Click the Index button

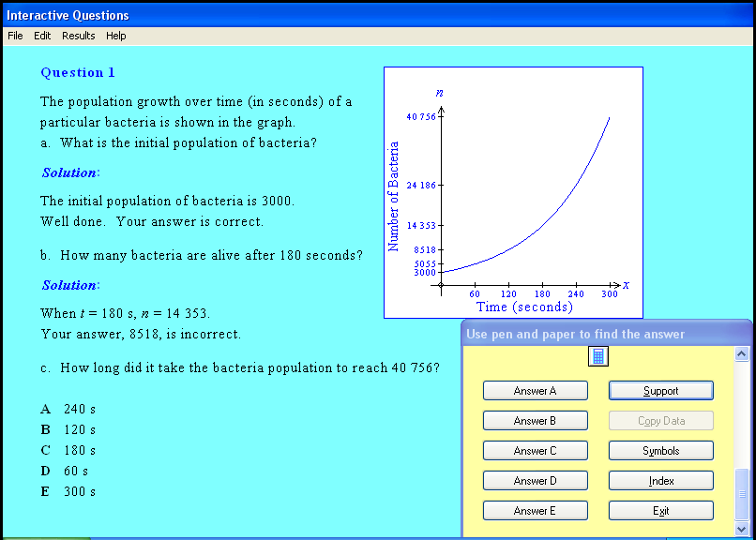[661, 480]
